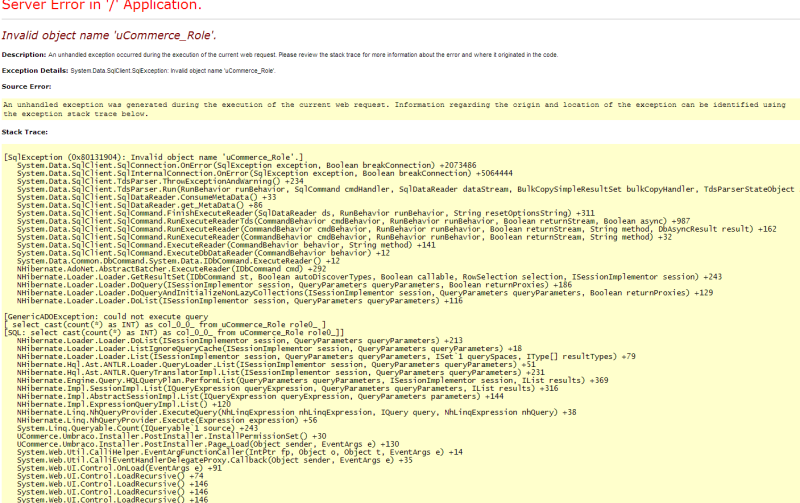The height and width of the screenshot is (503, 800).
Task: Click the 'TdsParser.Run(RunBehavior' stack line
Action: [x=406, y=189]
